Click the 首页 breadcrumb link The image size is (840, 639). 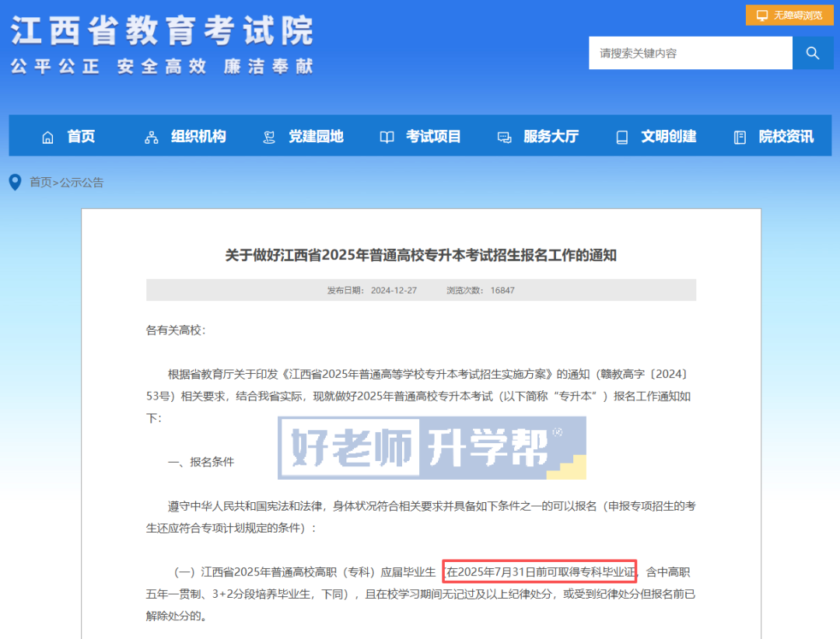click(x=40, y=183)
